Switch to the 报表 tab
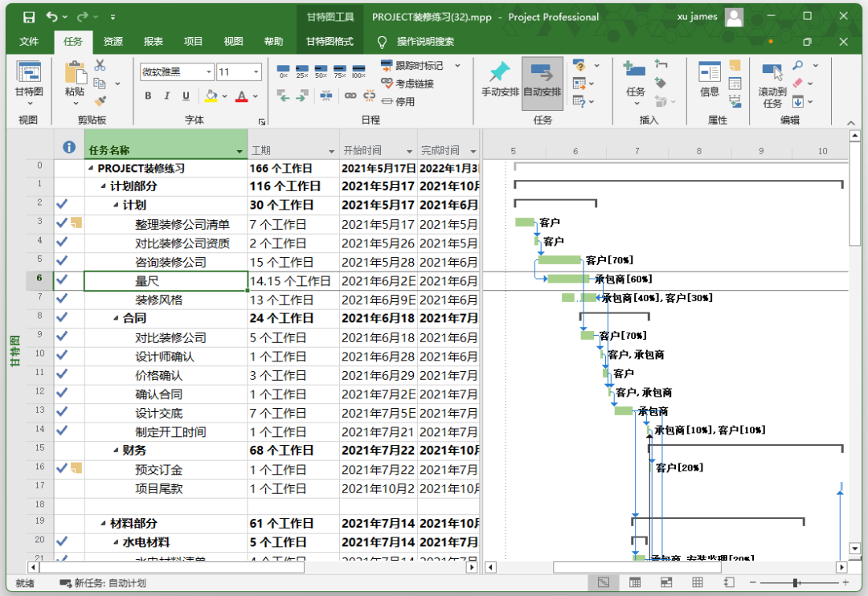Viewport: 868px width, 596px height. (154, 42)
